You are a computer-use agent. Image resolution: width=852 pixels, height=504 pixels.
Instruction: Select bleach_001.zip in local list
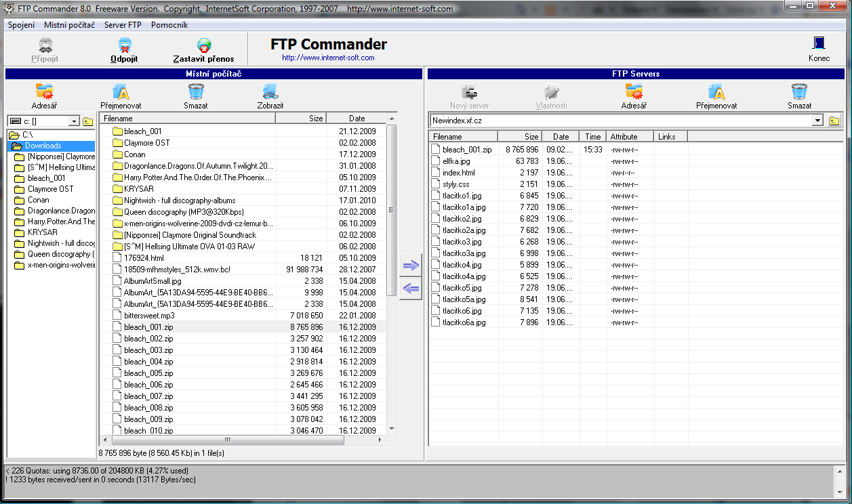pos(148,327)
